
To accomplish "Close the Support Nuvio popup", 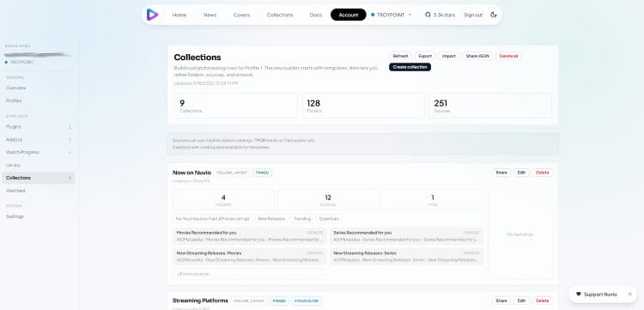I will click(629, 294).
